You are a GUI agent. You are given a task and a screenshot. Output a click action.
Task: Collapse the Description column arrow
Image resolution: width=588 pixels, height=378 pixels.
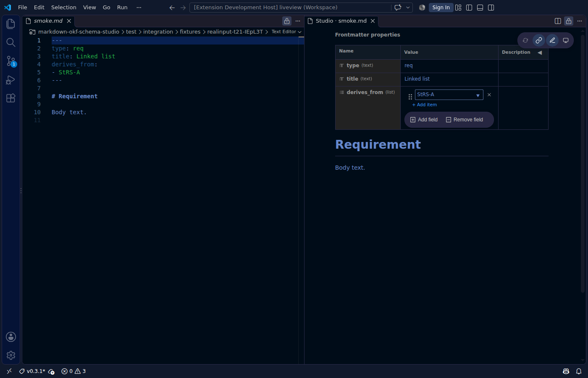pyautogui.click(x=540, y=52)
